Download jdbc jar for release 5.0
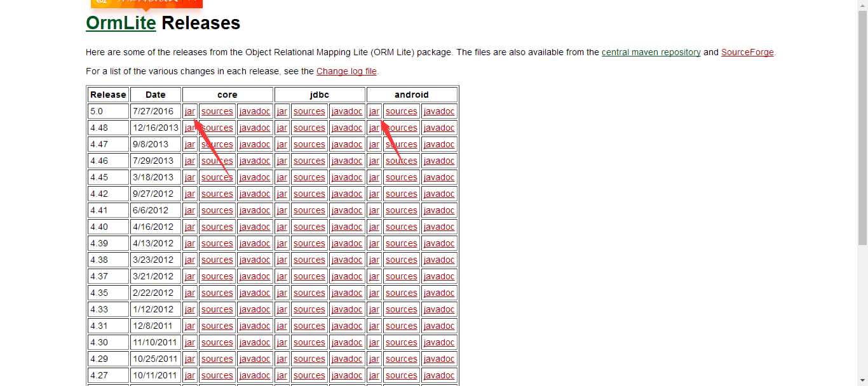 click(282, 111)
